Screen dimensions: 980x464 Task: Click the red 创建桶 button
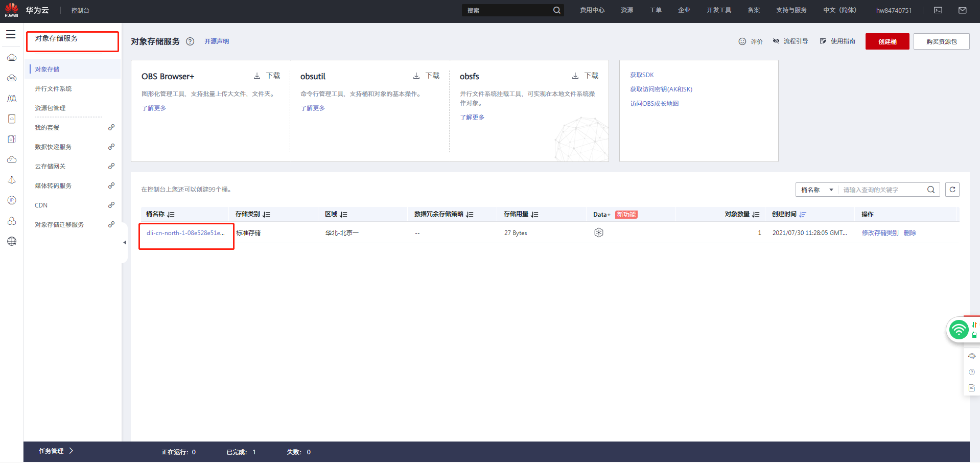coord(888,41)
